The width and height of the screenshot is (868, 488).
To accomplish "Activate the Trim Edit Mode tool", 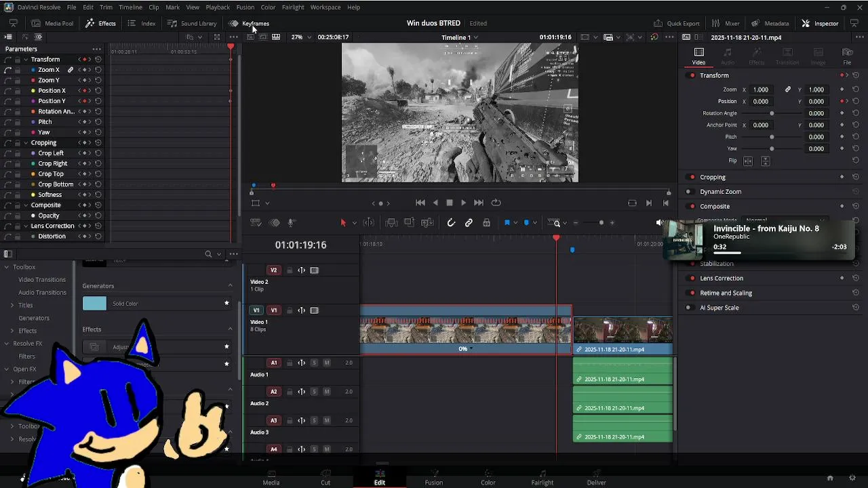I will pos(369,222).
